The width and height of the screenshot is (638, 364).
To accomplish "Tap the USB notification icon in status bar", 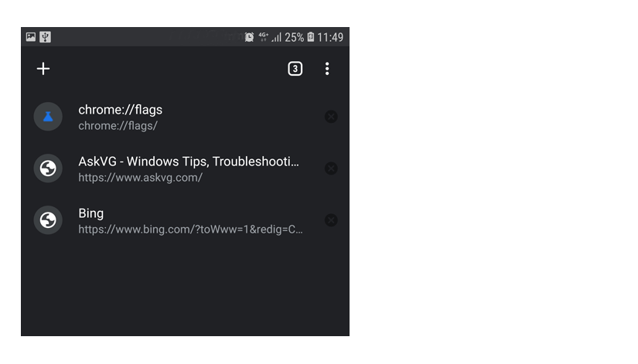I will [x=45, y=37].
